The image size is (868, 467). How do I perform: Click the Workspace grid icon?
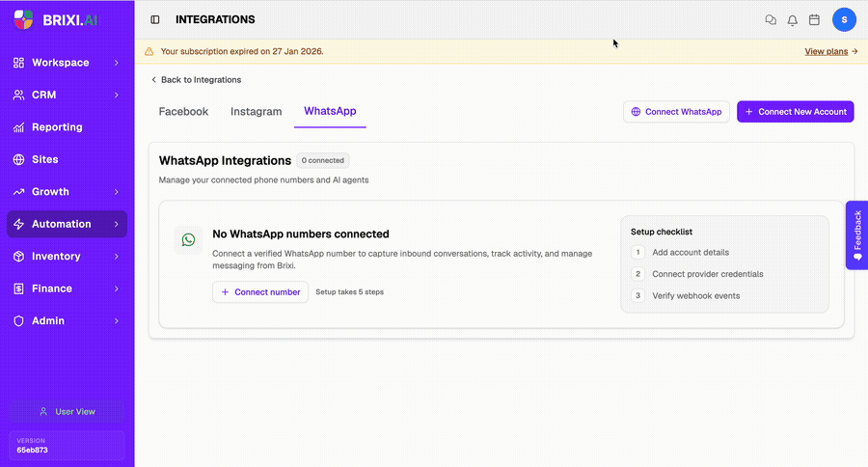pyautogui.click(x=19, y=63)
